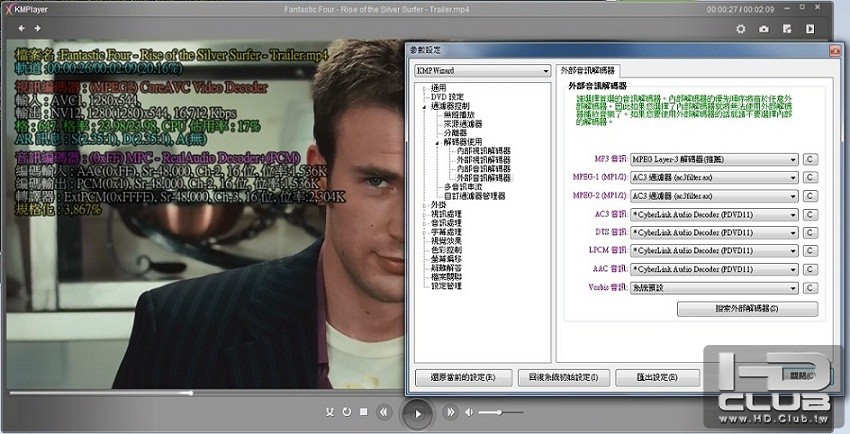Click the 還原當前的設定(R) button
The image size is (850, 434).
point(463,377)
